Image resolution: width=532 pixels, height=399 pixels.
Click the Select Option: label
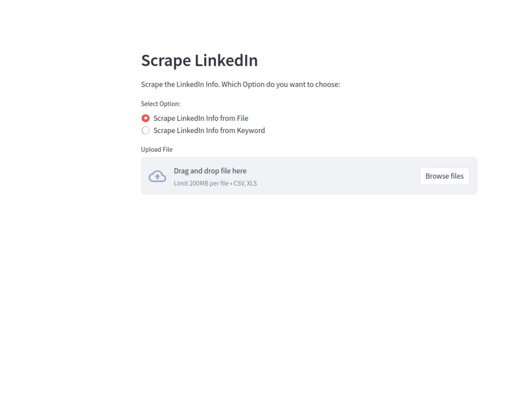tap(161, 104)
